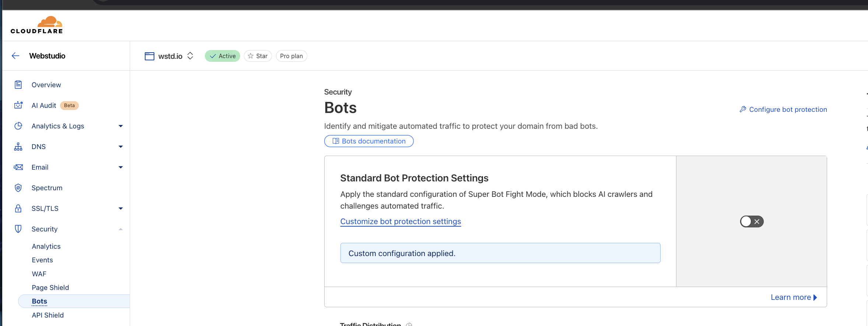The image size is (868, 326).
Task: Click the AI Audit sidebar icon
Action: (18, 106)
